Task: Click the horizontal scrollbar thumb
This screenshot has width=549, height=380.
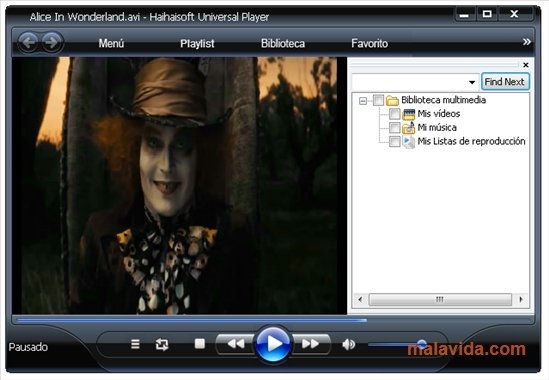Action: click(x=440, y=299)
